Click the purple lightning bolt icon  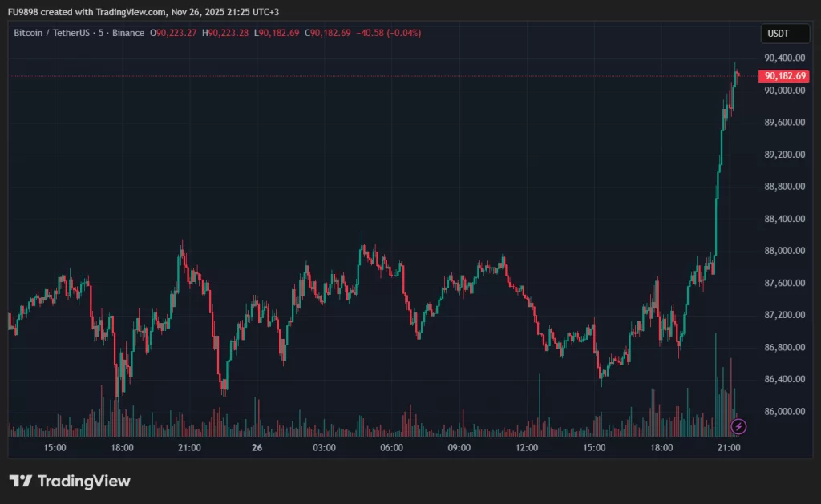pos(739,426)
